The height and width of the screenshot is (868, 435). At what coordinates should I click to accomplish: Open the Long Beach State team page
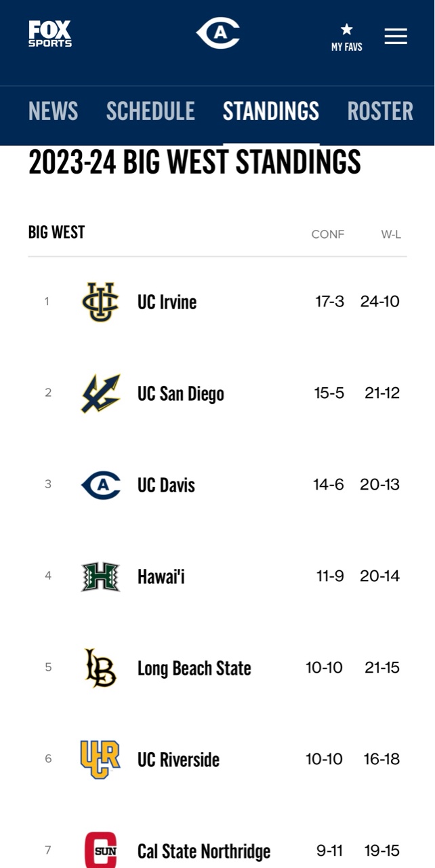194,668
